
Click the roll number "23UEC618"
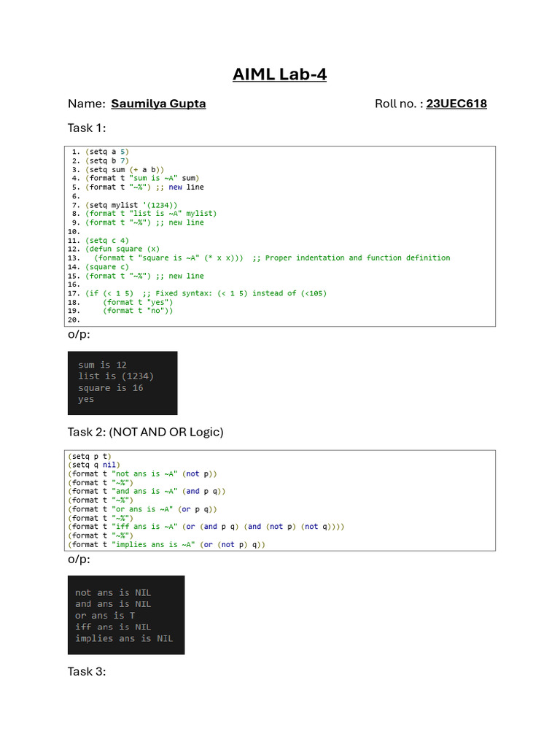(456, 104)
